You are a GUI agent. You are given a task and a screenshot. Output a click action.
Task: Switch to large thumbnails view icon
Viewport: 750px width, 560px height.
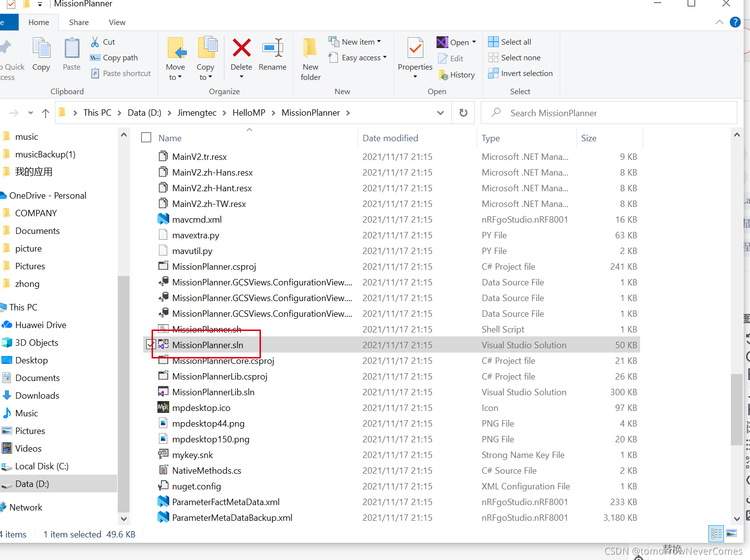(x=731, y=534)
